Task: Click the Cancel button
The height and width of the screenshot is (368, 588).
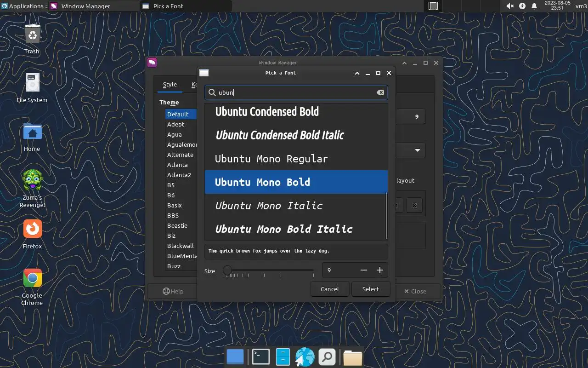Action: pos(329,289)
